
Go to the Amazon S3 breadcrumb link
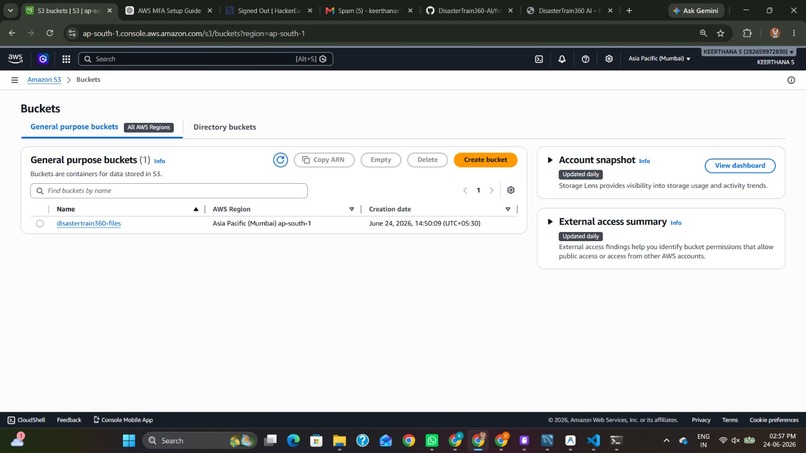click(x=44, y=80)
